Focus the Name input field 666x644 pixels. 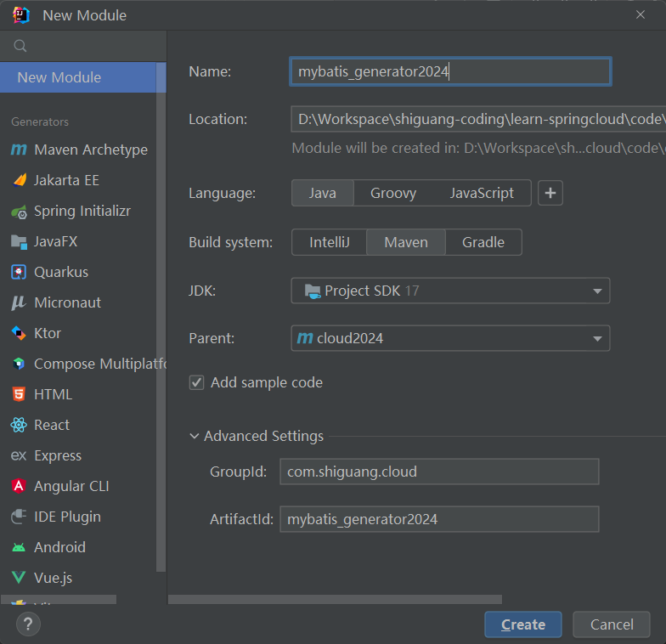(x=450, y=71)
